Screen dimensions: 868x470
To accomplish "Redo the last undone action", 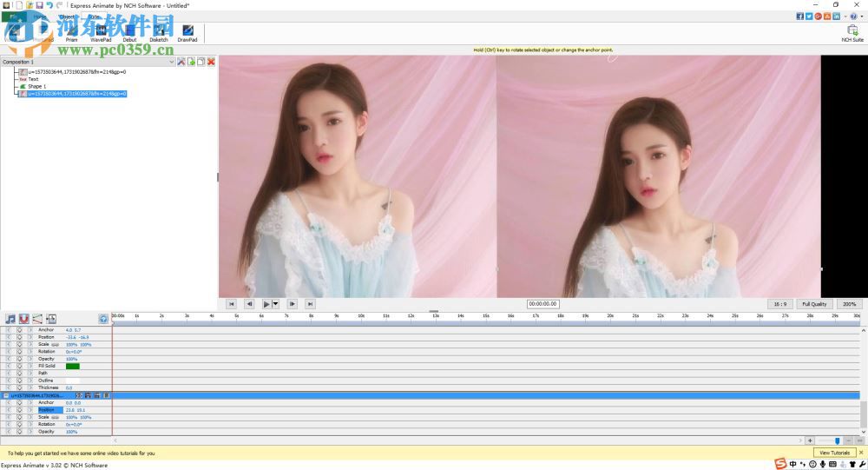I will [59, 5].
